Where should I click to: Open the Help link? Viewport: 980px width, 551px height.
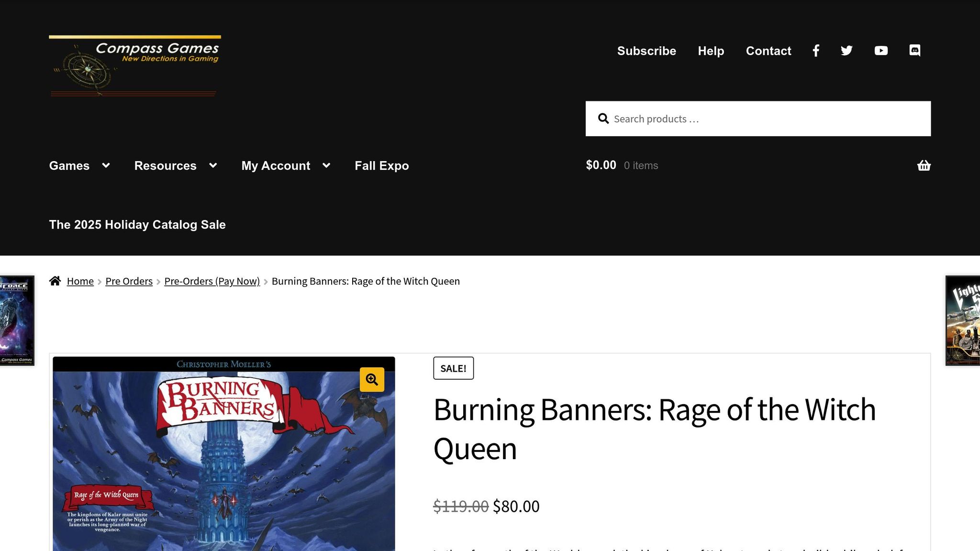(x=711, y=51)
